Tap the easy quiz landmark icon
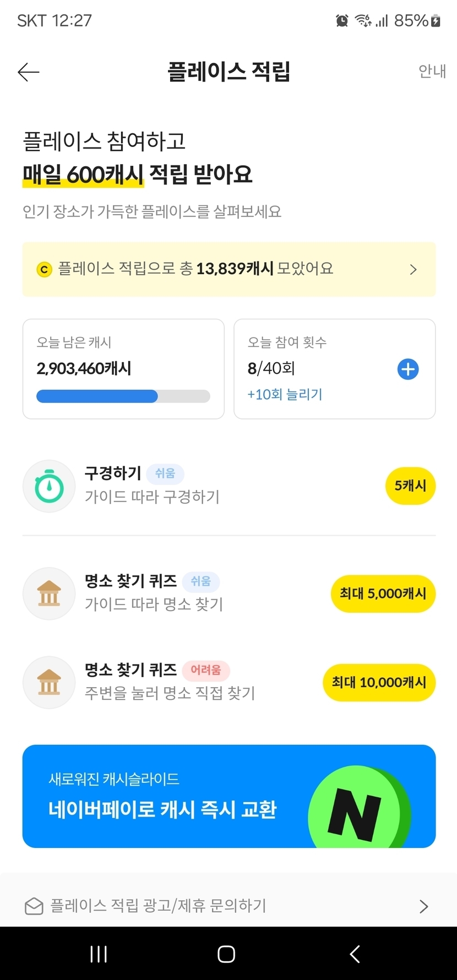The height and width of the screenshot is (980, 457). click(x=49, y=594)
